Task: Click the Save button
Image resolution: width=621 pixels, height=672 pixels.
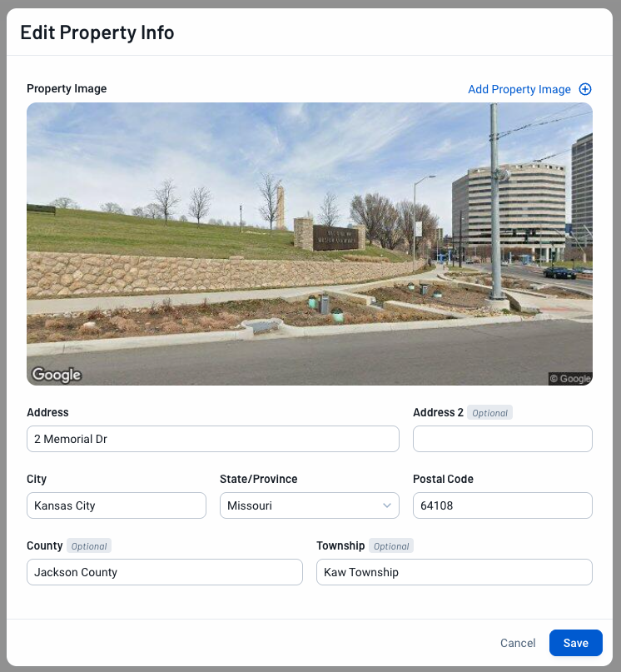Action: pos(575,643)
